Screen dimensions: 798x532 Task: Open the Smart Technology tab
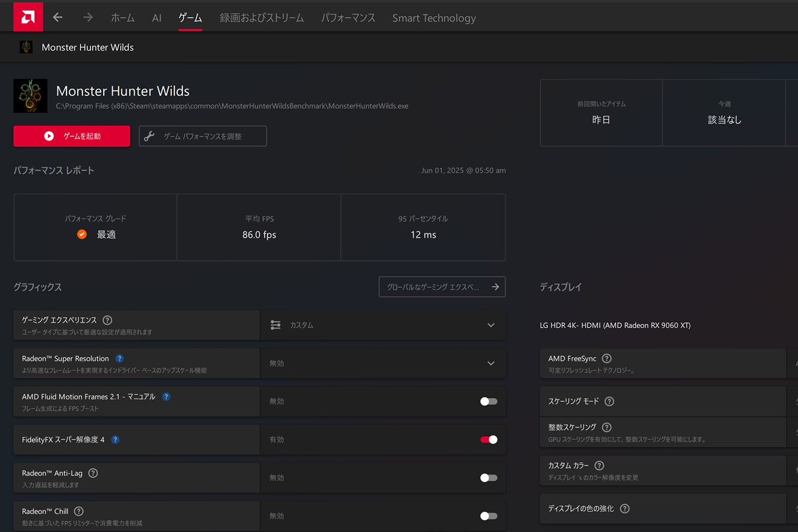point(434,18)
